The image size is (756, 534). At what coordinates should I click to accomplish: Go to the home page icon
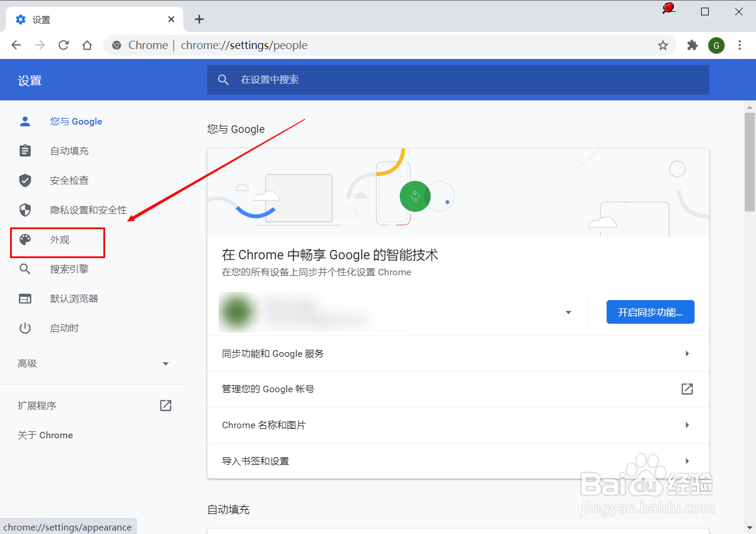(x=87, y=45)
